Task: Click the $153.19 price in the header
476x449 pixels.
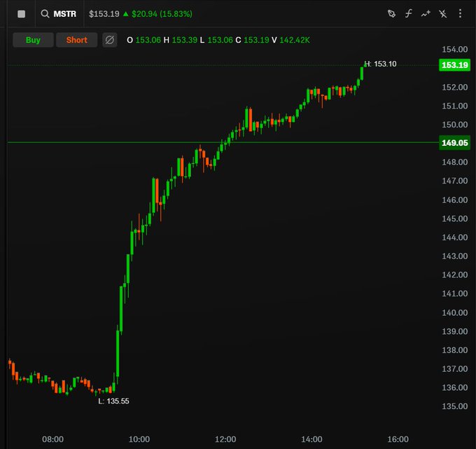Action: point(104,14)
